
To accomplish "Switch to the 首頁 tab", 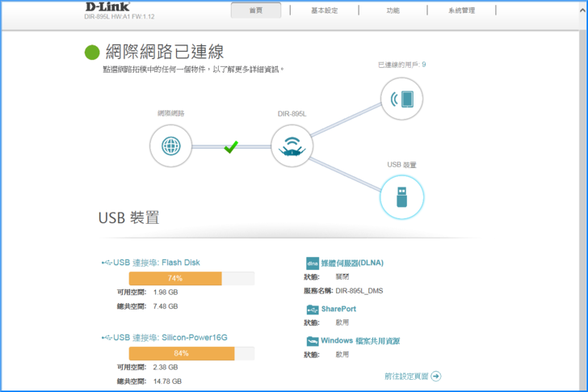I will pos(256,11).
